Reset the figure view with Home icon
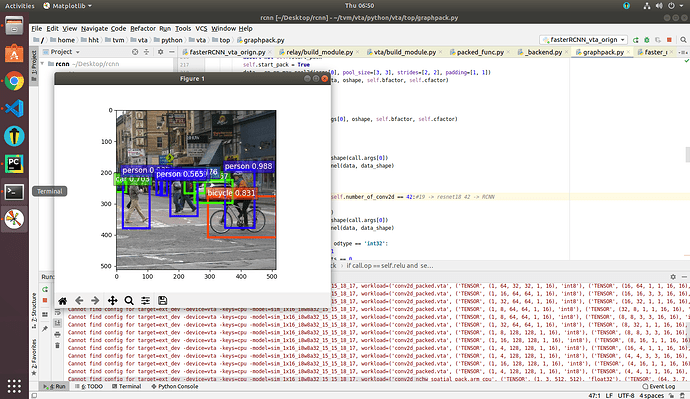Viewport: 690px width, 399px height. pyautogui.click(x=62, y=301)
